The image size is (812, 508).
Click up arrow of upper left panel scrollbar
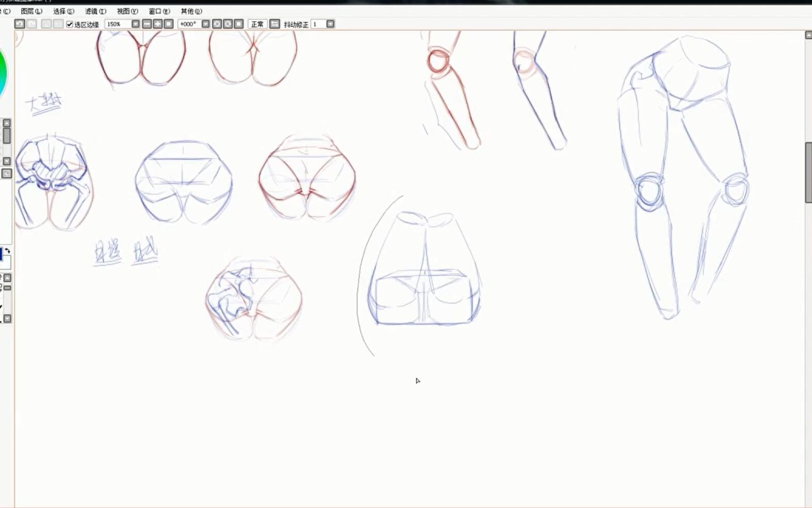(x=7, y=123)
